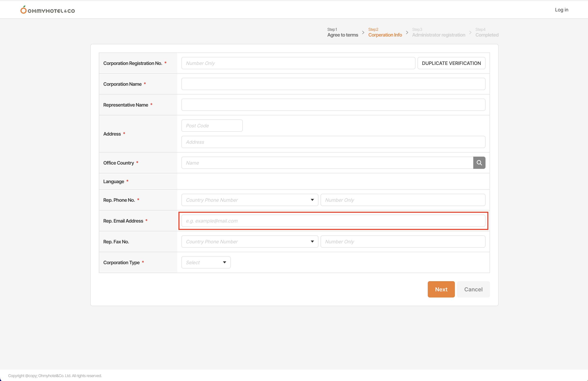The image size is (588, 381).
Task: Expand the Corporation Type select box
Action: tap(206, 262)
